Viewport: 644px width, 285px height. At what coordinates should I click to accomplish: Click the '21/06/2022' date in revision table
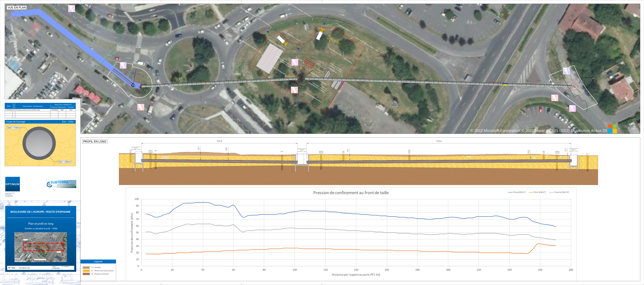coord(9,110)
